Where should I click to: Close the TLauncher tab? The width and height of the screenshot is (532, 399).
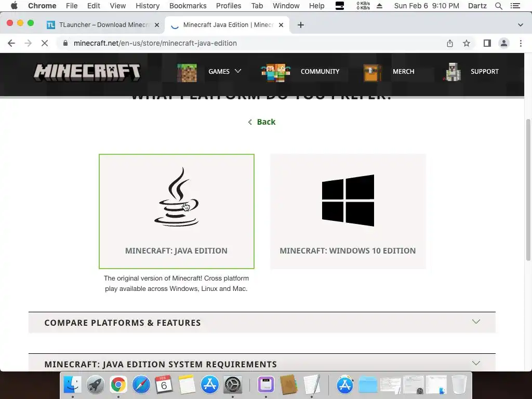click(x=157, y=25)
